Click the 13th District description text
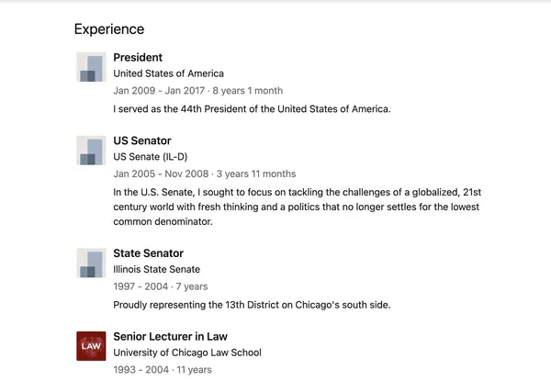The height and width of the screenshot is (392, 551). click(x=252, y=304)
